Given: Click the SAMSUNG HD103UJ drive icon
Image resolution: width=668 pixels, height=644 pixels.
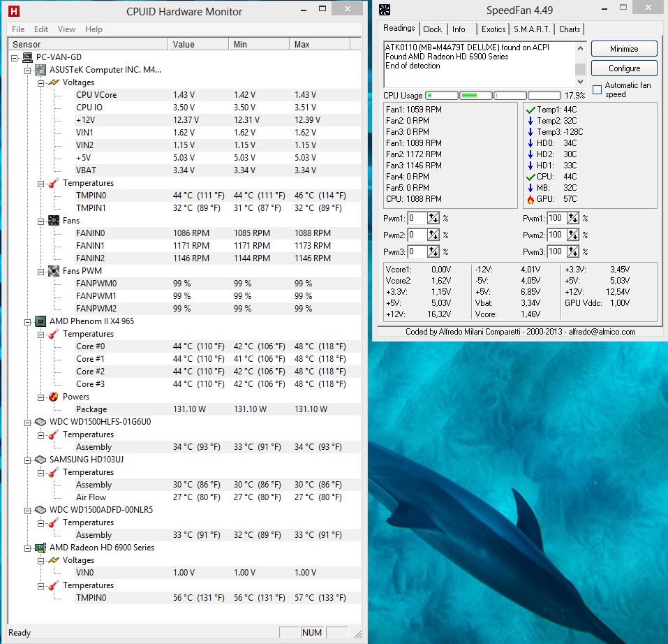Looking at the screenshot, I should point(40,460).
